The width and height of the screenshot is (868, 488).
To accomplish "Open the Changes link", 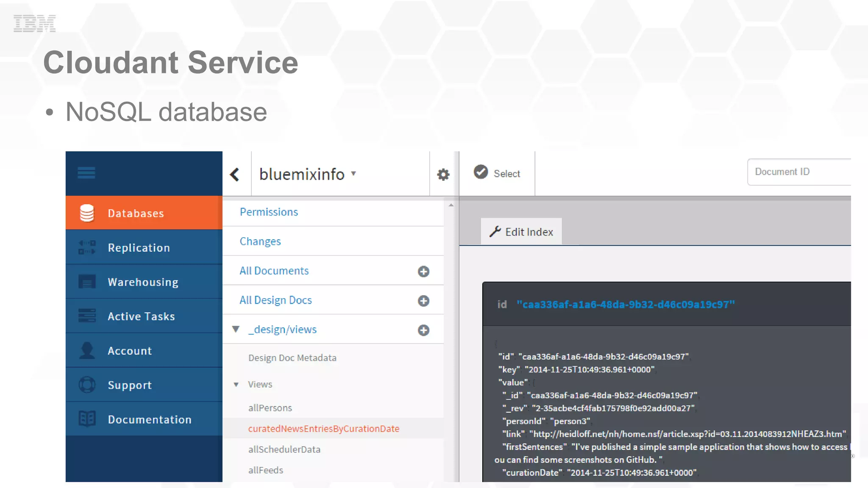I will 260,241.
